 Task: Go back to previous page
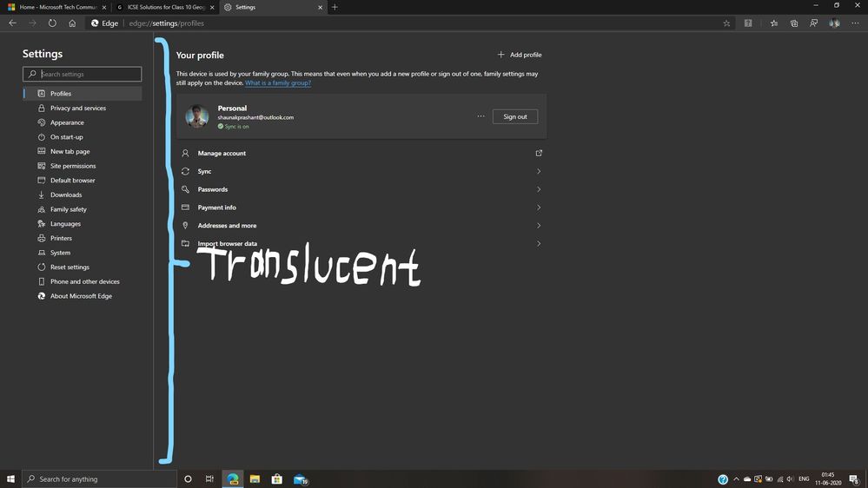pyautogui.click(x=12, y=23)
